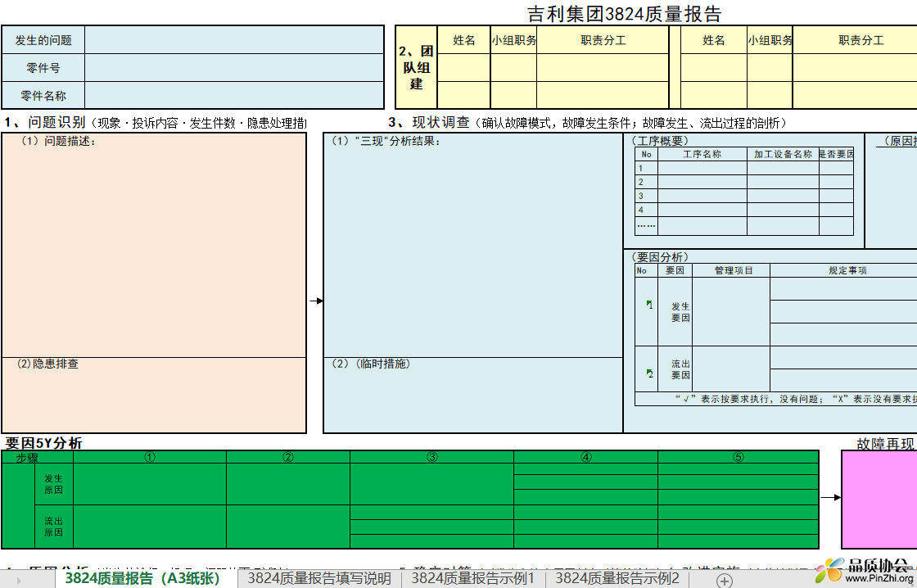917x588 pixels.
Task: Select the 零件号 label cell
Action: (43, 68)
